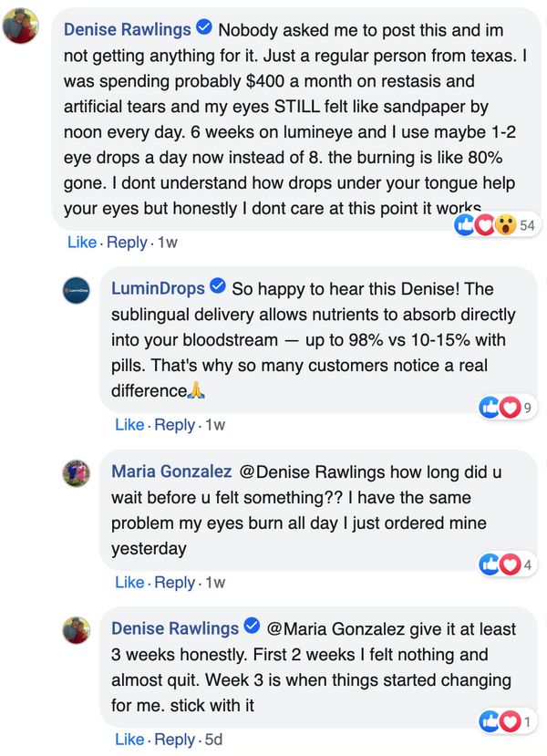The image size is (547, 756).
Task: Click the thumbs-up reaction on Denise's first comment
Action: pyautogui.click(x=465, y=224)
